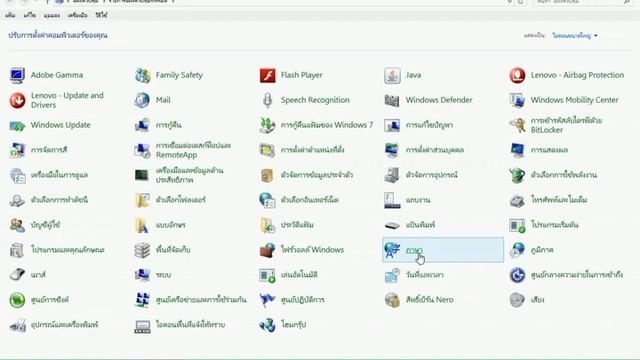Image resolution: width=640 pixels, height=360 pixels.
Task: Open the วิธีใช้ (Help) menu
Action: (x=101, y=15)
